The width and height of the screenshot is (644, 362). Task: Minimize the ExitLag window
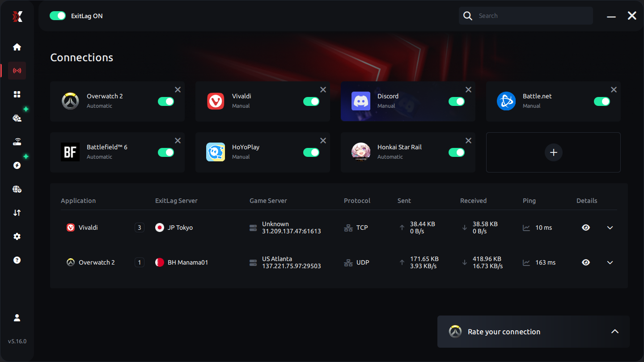pos(611,17)
